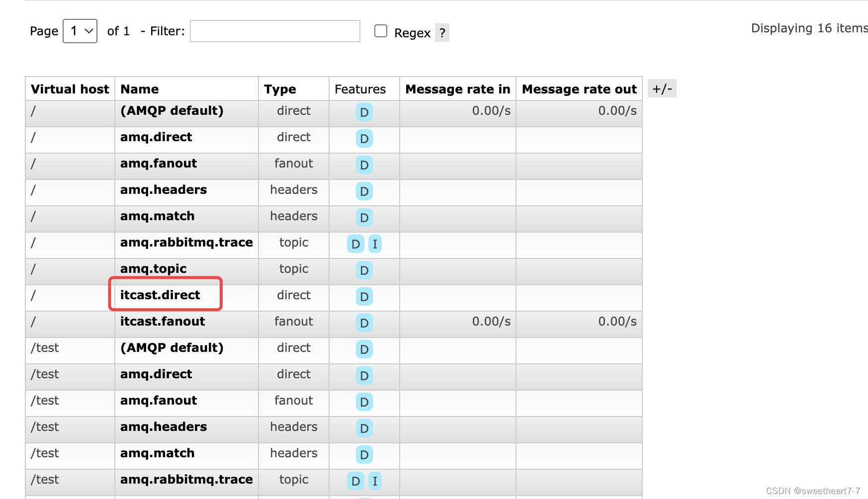Open the Page number dropdown
The image size is (868, 499).
point(80,31)
